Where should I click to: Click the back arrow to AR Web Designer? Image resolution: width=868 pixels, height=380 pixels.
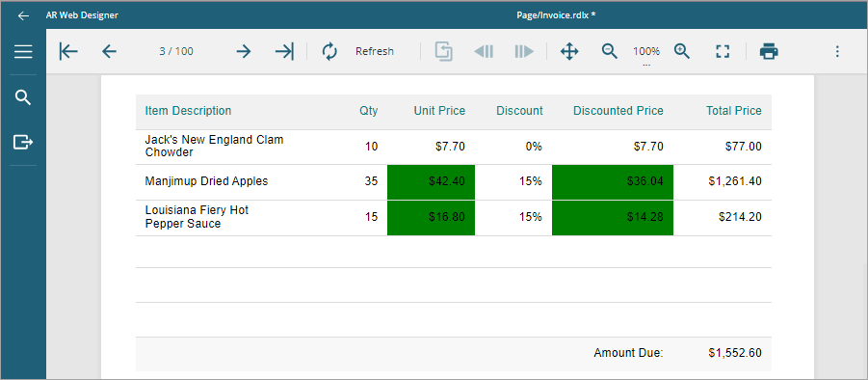coord(23,15)
